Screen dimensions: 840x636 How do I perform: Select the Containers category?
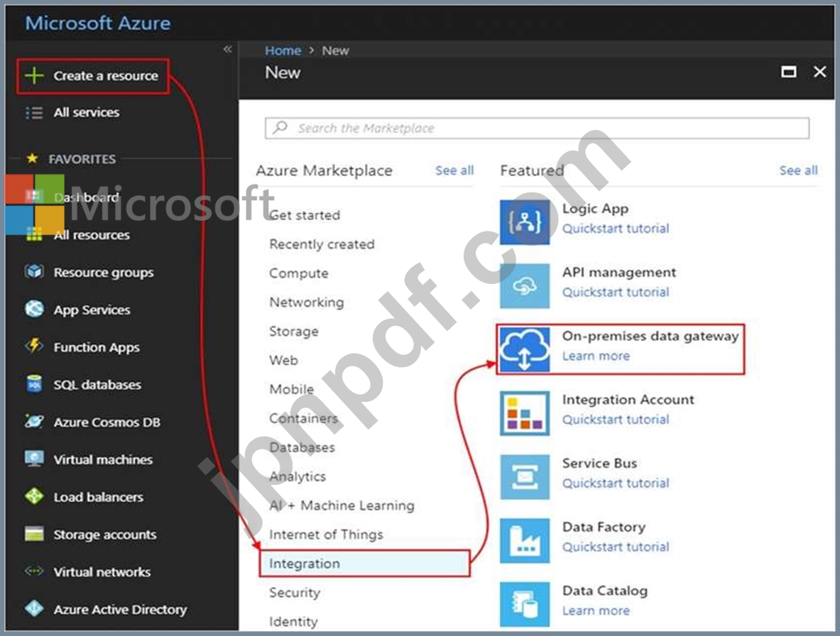303,418
